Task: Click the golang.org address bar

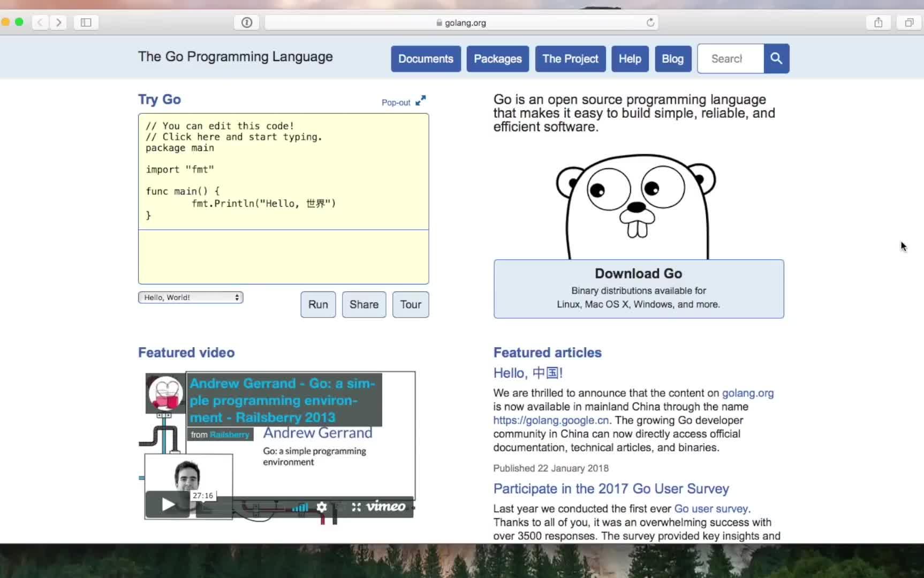Action: click(461, 22)
